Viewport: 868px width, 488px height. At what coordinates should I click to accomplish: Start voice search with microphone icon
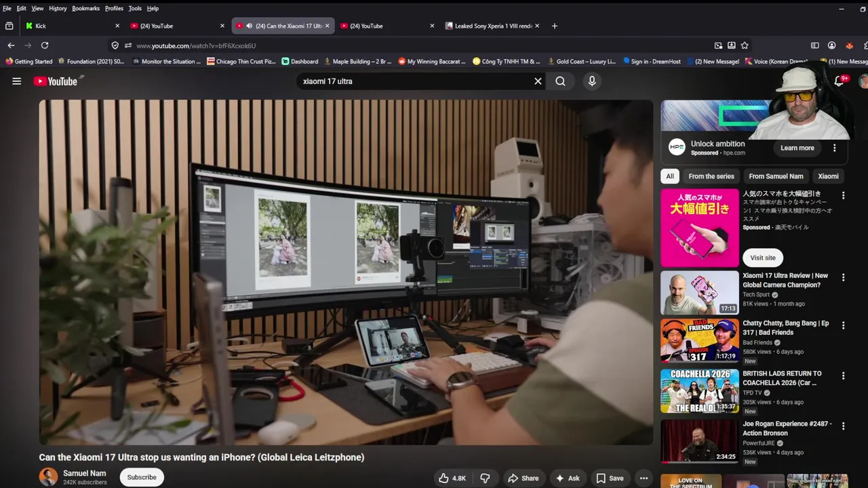(x=592, y=81)
